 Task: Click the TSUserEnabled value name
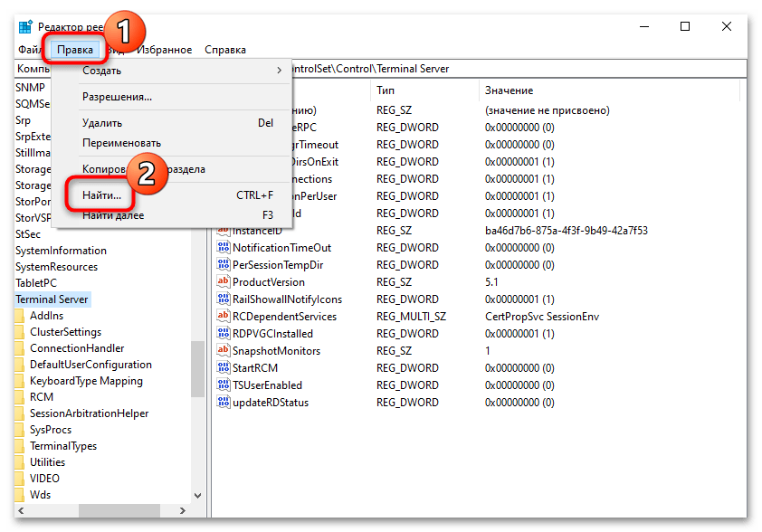[x=267, y=385]
